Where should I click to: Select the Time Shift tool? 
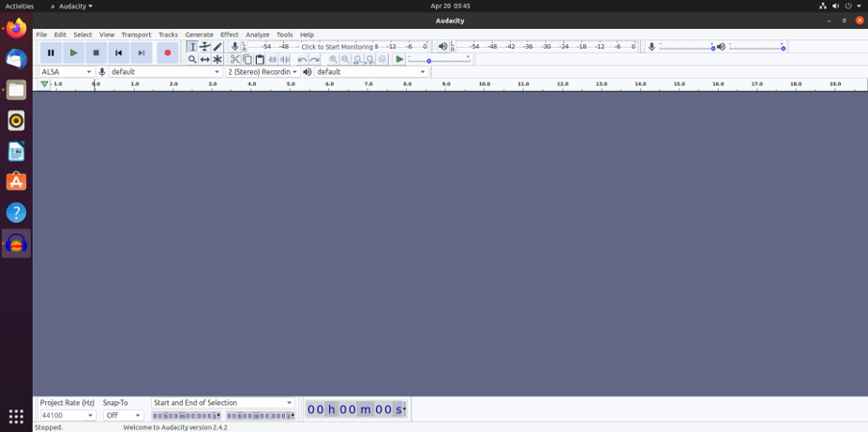(x=204, y=59)
